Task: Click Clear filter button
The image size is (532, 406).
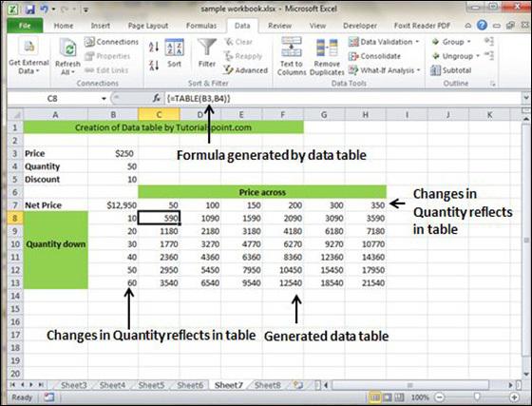Action: pyautogui.click(x=238, y=42)
